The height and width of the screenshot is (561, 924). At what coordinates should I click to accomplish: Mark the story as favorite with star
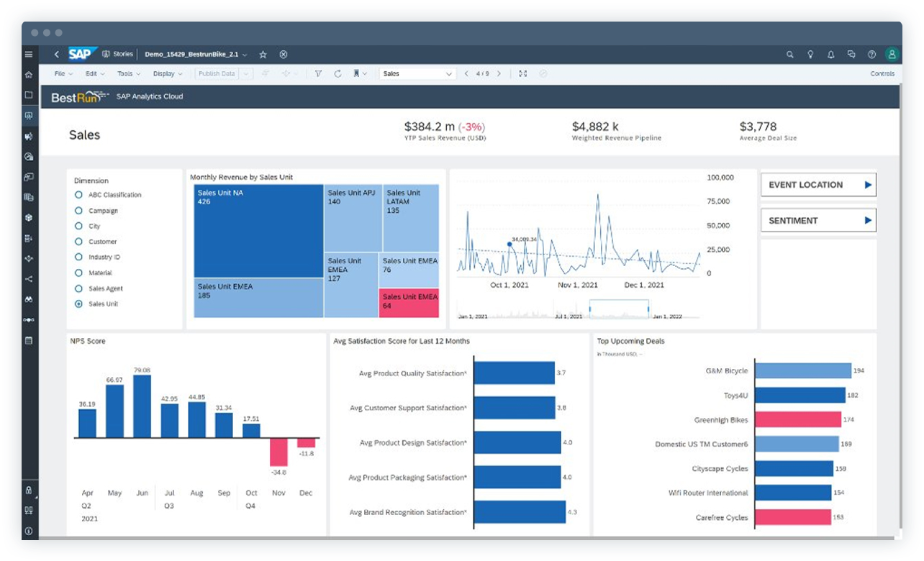point(263,54)
